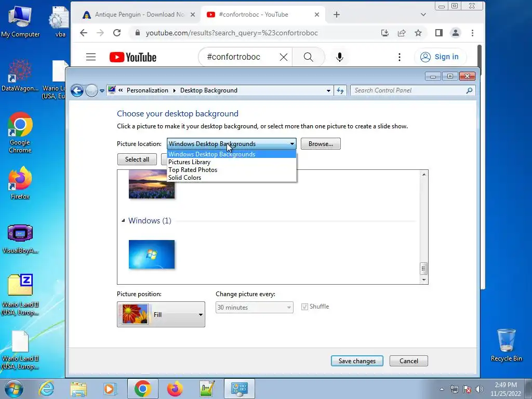This screenshot has width=532, height=399.
Task: Click the Control Panel taskbar button
Action: pos(239,389)
